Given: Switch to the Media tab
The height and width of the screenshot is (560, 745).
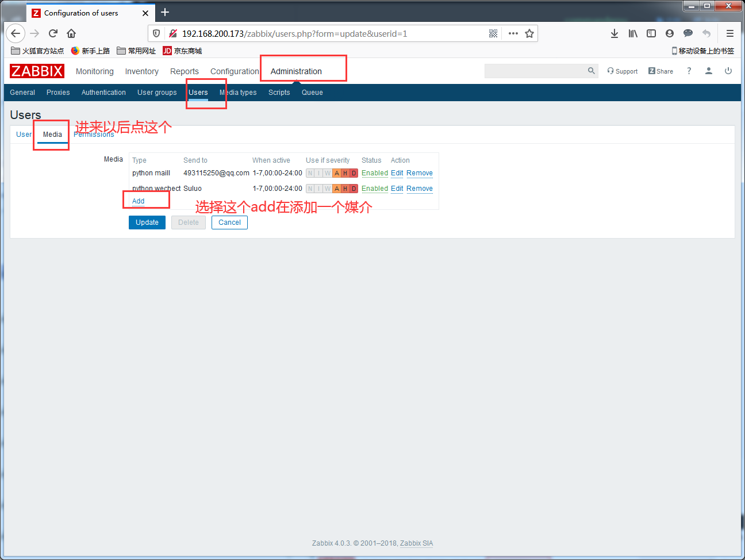Looking at the screenshot, I should pos(52,135).
